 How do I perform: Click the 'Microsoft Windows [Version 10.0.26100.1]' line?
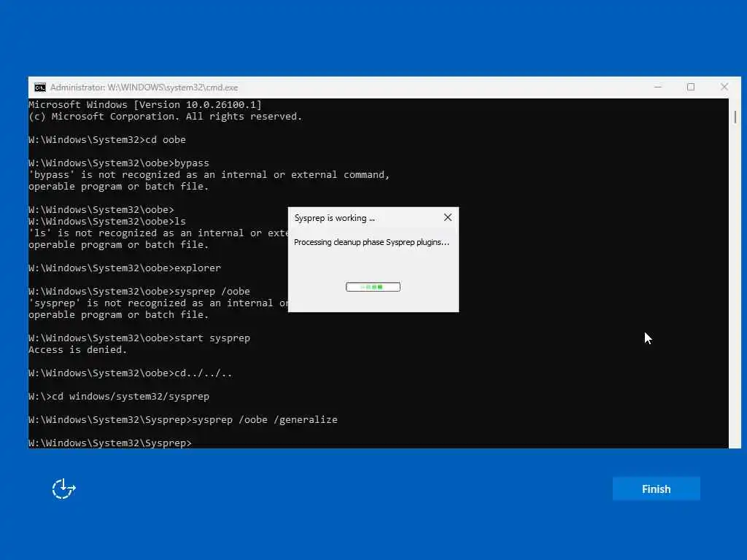tap(145, 105)
